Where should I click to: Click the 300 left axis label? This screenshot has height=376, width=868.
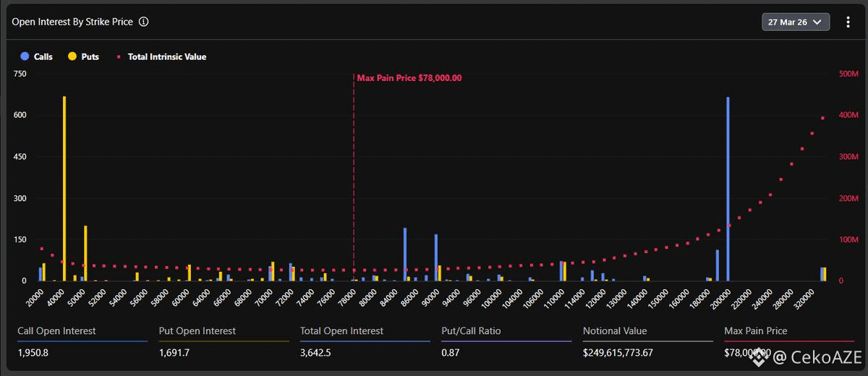pos(20,198)
